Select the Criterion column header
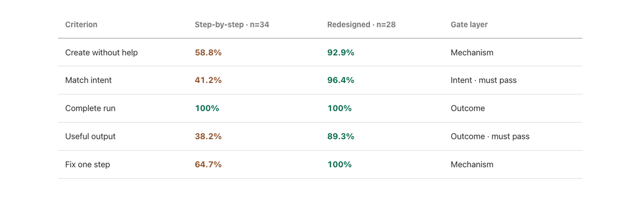Viewport: 644px width, 198px height. [81, 25]
